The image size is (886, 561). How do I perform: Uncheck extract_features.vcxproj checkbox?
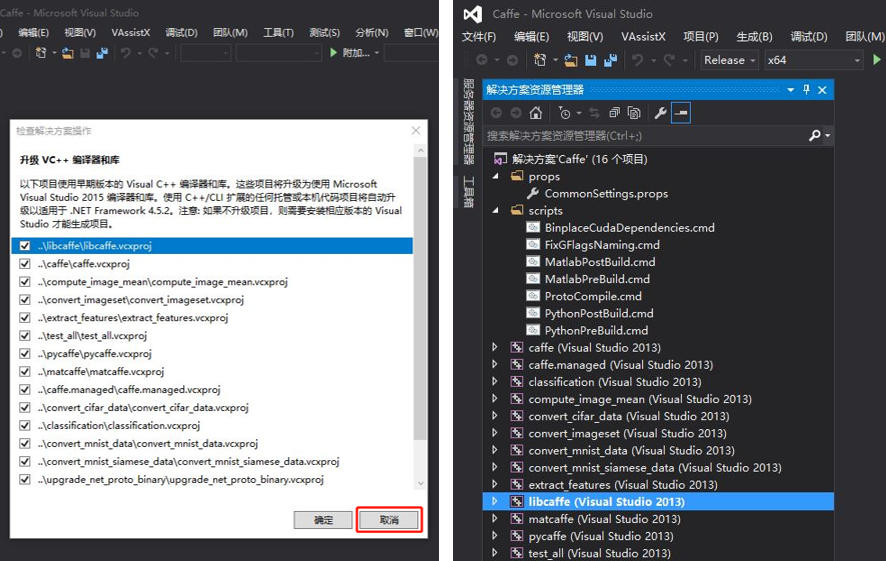24,318
